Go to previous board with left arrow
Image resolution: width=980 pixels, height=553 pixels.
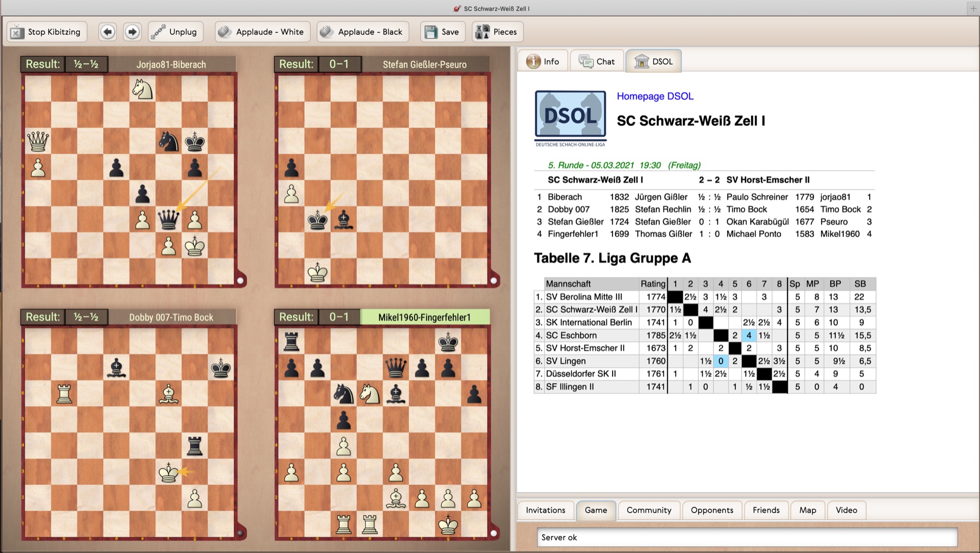[x=108, y=32]
